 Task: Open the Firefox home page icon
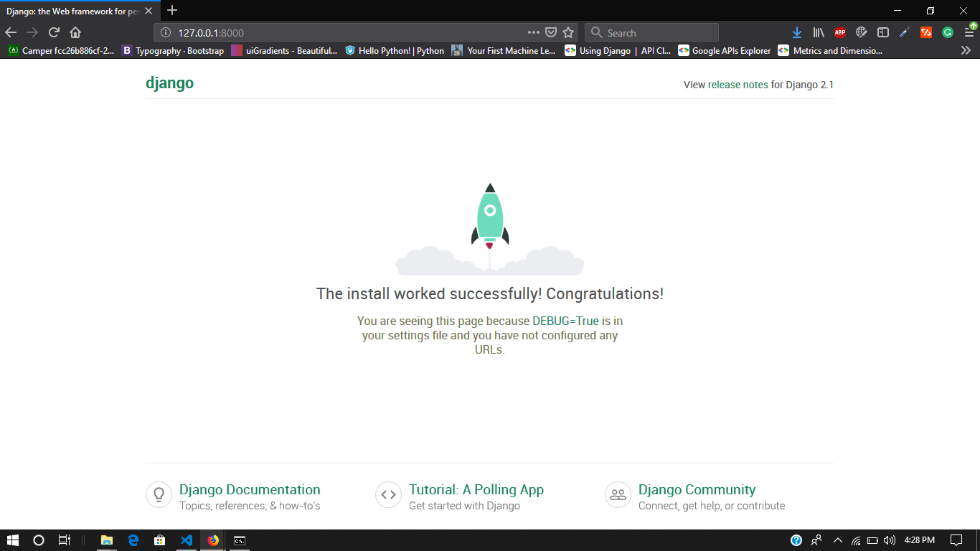tap(75, 32)
